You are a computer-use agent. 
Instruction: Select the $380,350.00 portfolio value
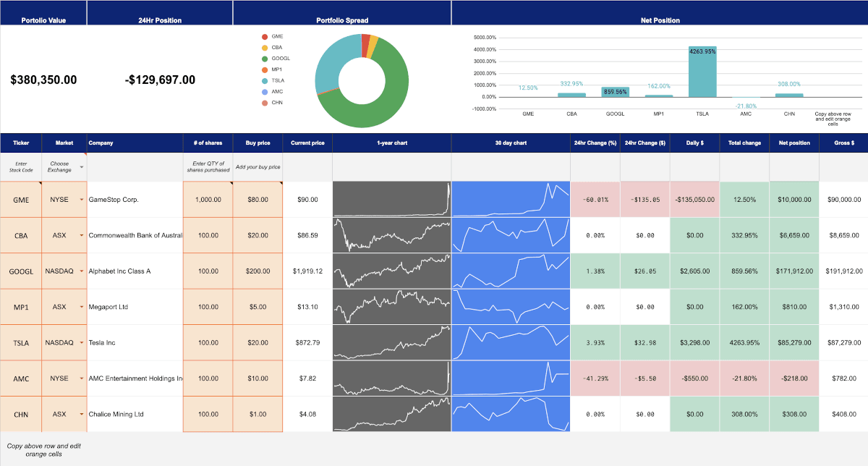[x=43, y=80]
